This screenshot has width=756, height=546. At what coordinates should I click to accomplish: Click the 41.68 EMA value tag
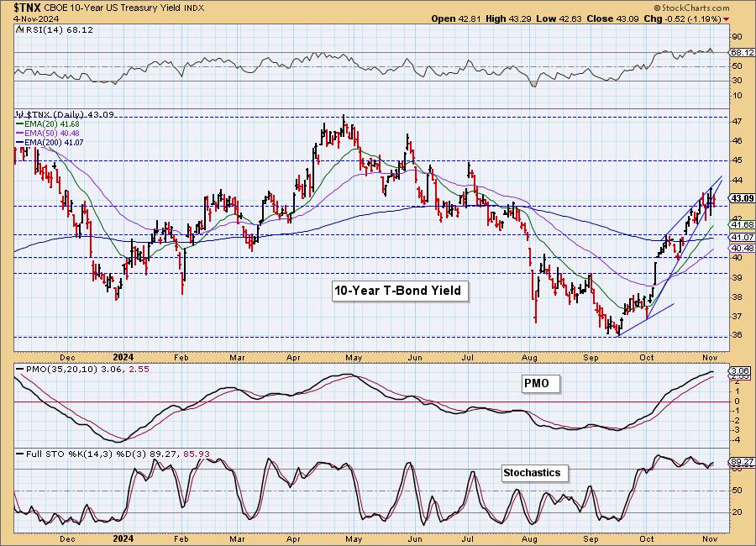click(x=743, y=225)
